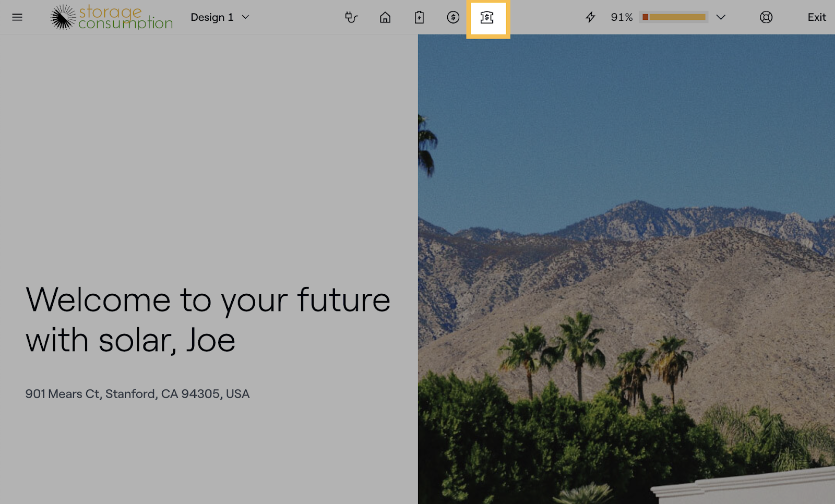Click the Exit button
Viewport: 835px width, 504px height.
pos(816,17)
